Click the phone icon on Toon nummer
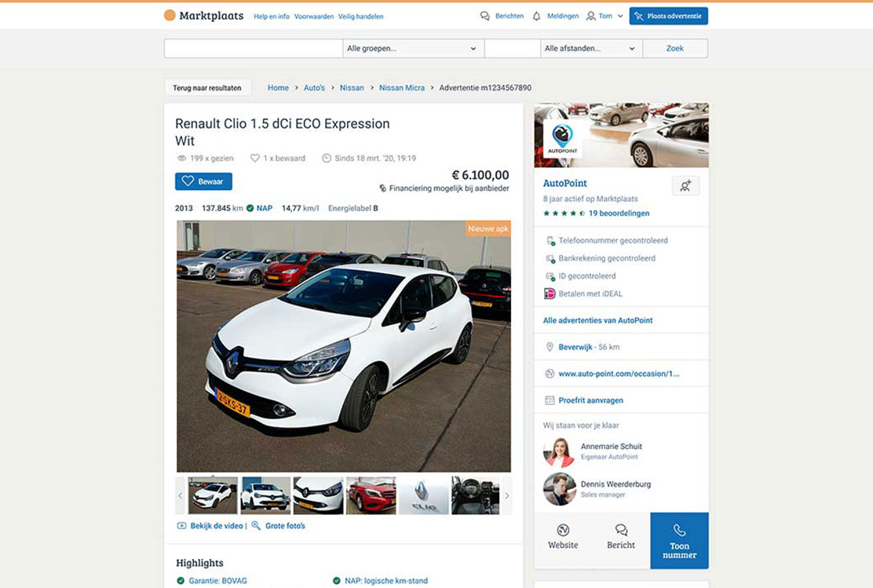Viewport: 873px width, 588px height. coord(679,530)
